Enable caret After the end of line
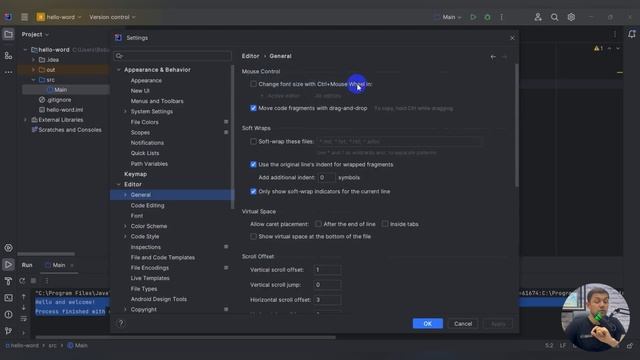Image resolution: width=640 pixels, height=360 pixels. point(318,224)
